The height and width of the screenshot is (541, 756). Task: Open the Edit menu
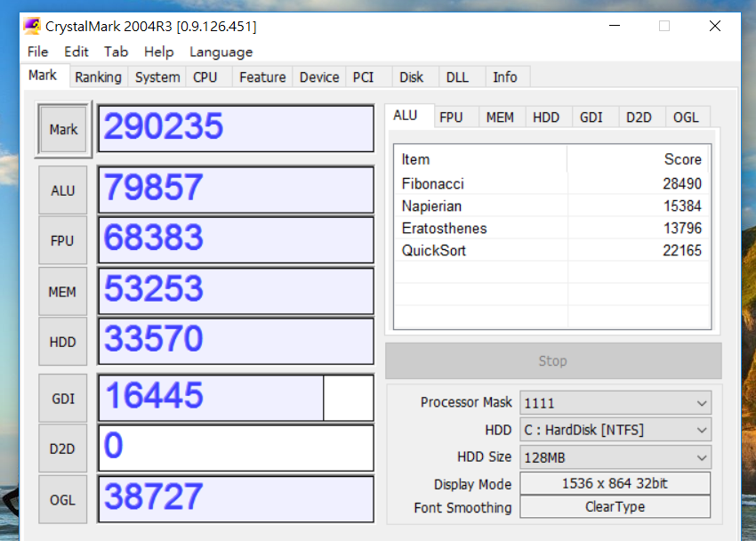pyautogui.click(x=76, y=52)
